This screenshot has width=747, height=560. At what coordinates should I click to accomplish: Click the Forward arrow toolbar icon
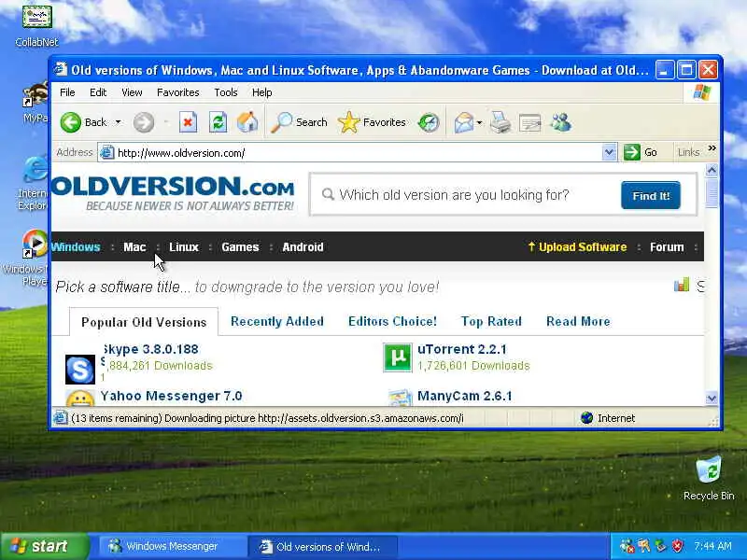pyautogui.click(x=144, y=122)
